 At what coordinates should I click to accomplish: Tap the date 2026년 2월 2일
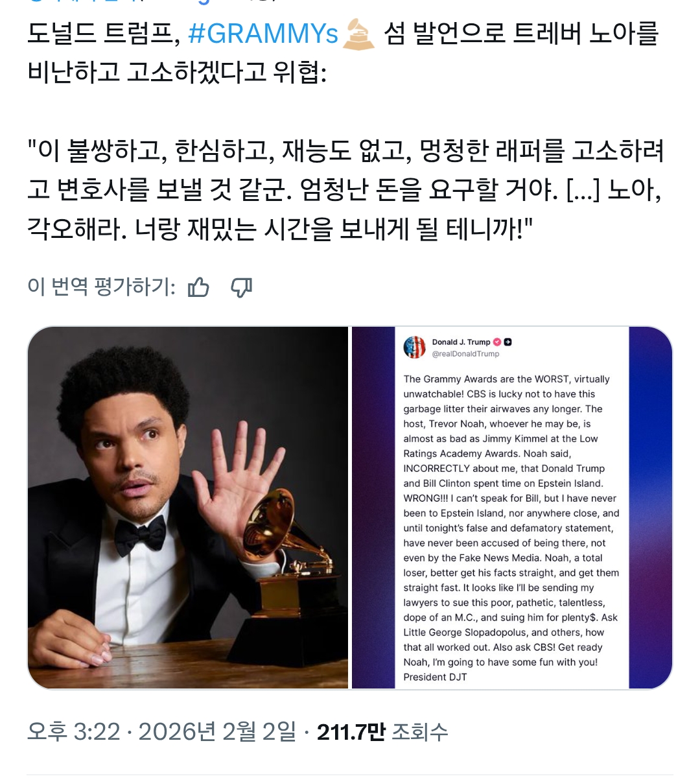tap(217, 732)
